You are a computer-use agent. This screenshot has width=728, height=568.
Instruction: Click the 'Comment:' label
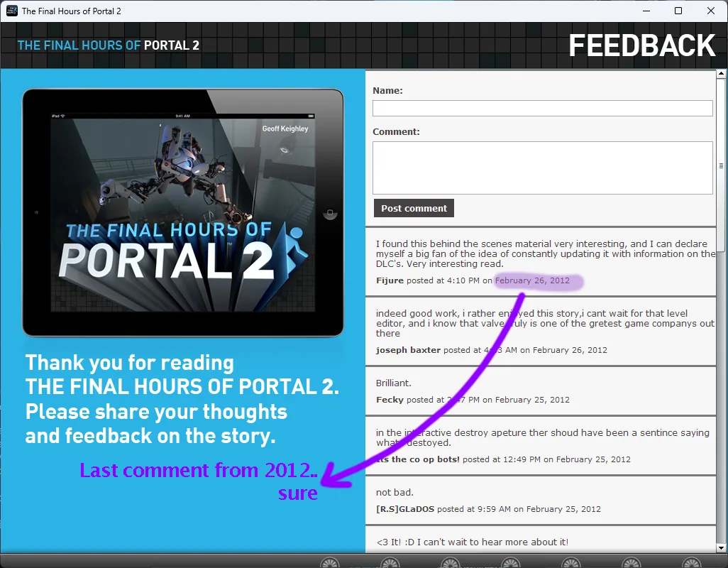point(396,132)
